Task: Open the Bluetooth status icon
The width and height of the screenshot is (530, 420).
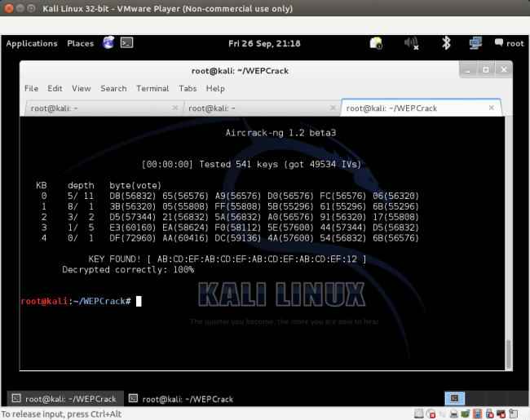Action: (x=446, y=43)
